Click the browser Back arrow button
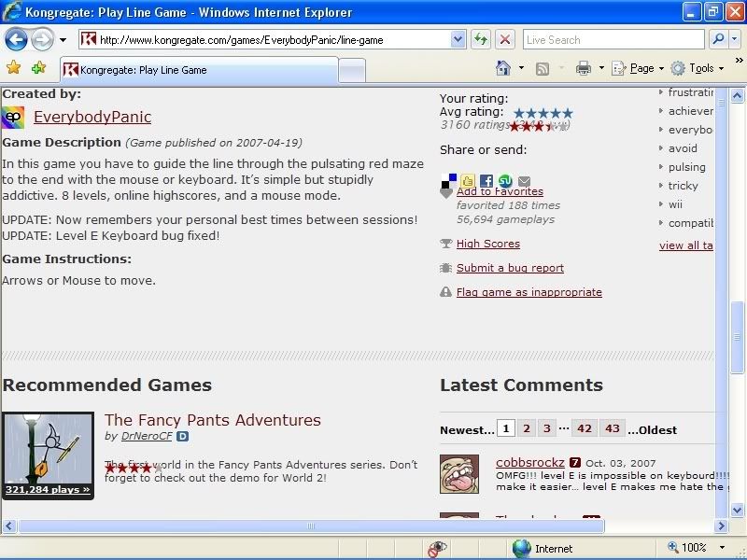Image resolution: width=747 pixels, height=560 pixels. [x=16, y=39]
